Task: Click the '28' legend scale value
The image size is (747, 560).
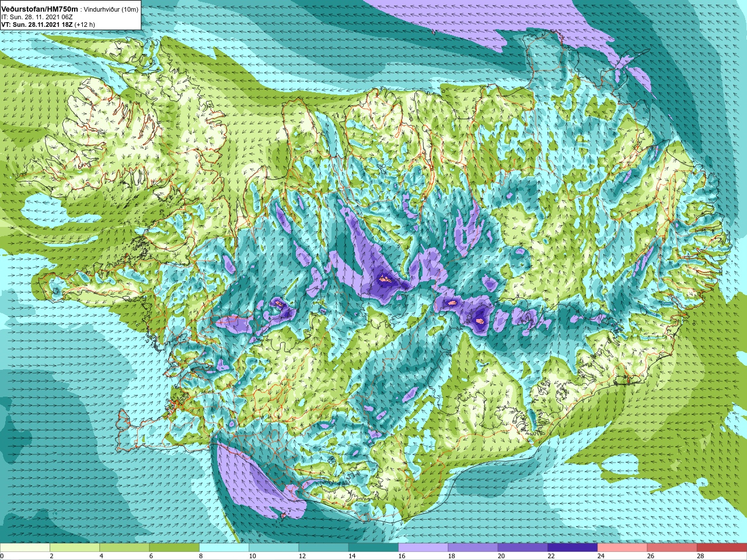Action: [x=701, y=556]
